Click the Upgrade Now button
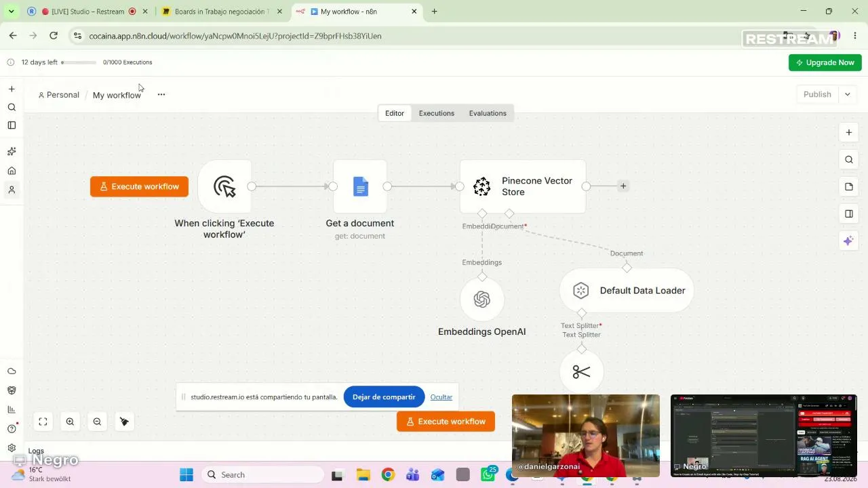 pyautogui.click(x=825, y=62)
